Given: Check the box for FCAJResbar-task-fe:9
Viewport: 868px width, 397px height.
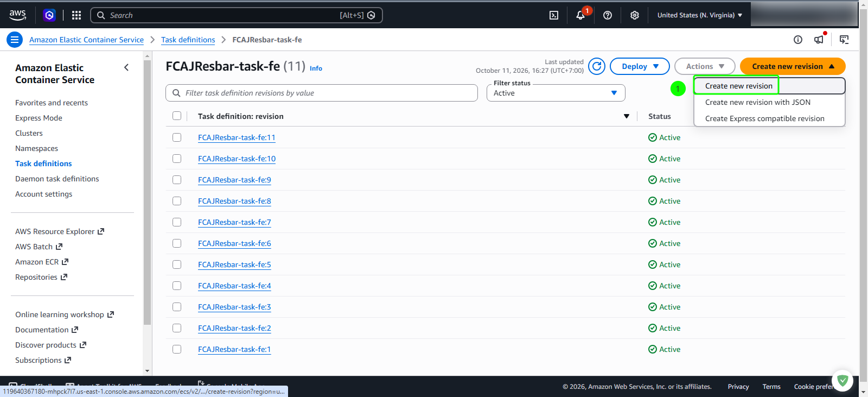Looking at the screenshot, I should [x=177, y=180].
